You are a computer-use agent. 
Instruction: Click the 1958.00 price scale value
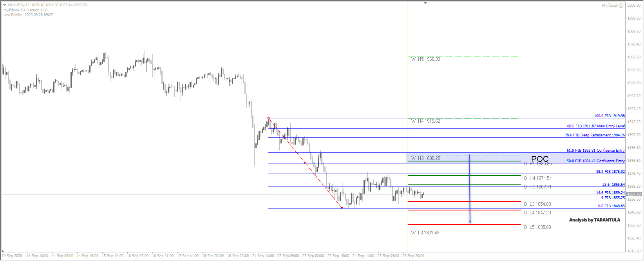coord(634,70)
